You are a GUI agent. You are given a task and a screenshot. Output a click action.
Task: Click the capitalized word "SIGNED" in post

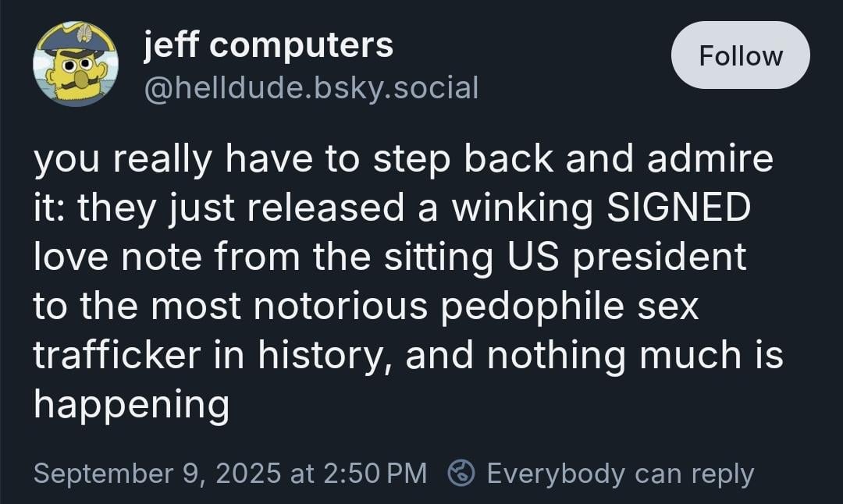(x=678, y=208)
